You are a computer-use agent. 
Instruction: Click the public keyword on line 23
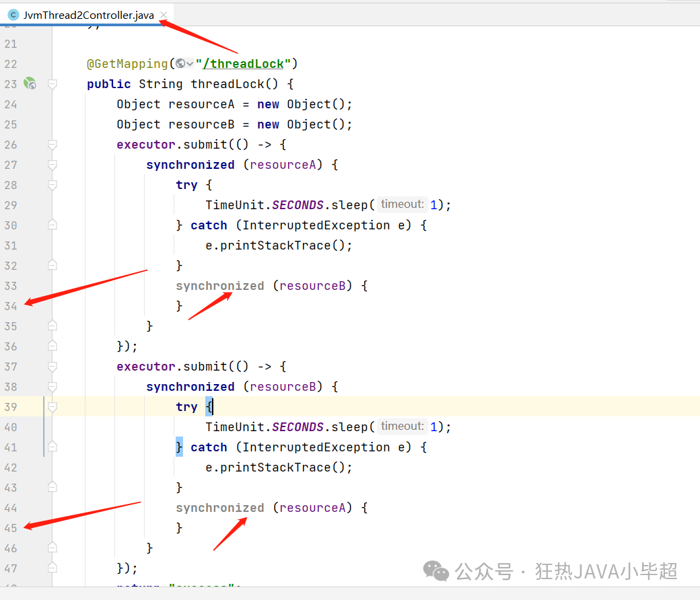pos(109,84)
